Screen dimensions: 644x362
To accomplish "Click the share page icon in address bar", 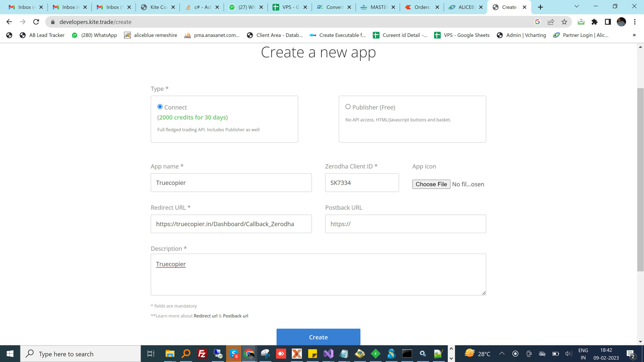I will (551, 22).
